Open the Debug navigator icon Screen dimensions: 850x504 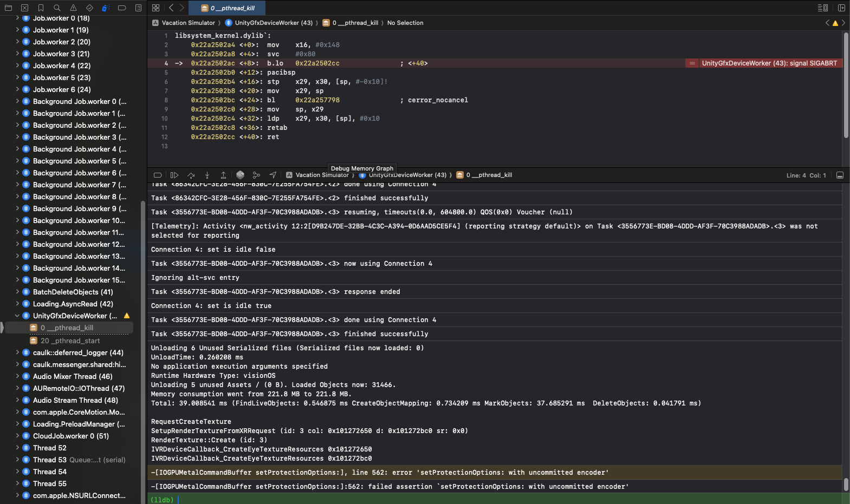click(106, 8)
